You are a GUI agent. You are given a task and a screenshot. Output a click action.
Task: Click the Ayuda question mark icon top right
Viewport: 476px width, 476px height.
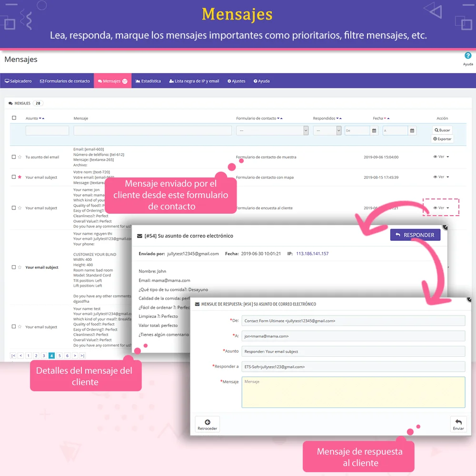(468, 56)
